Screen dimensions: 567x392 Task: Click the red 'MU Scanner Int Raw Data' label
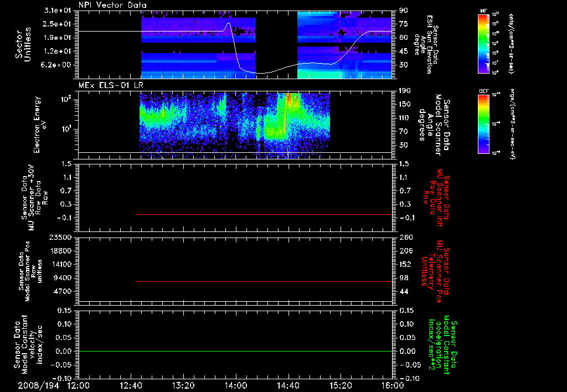(436, 198)
